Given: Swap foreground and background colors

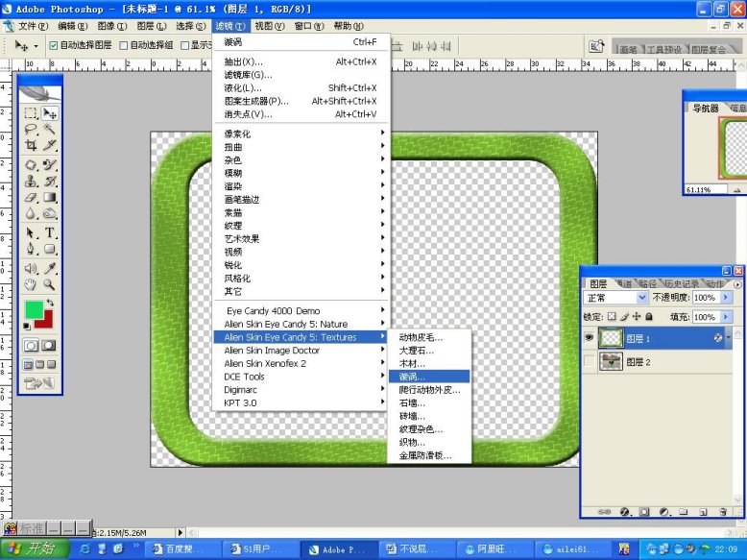Looking at the screenshot, I should [50, 303].
